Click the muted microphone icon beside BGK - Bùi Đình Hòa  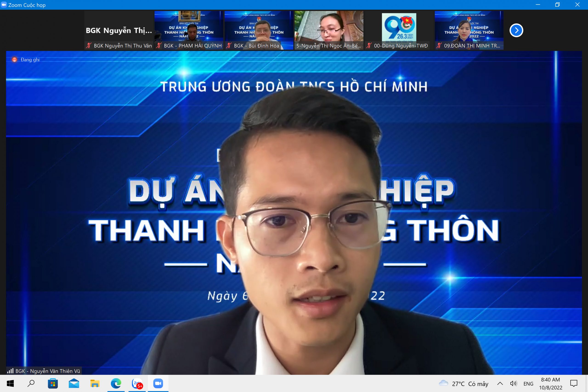pos(229,45)
